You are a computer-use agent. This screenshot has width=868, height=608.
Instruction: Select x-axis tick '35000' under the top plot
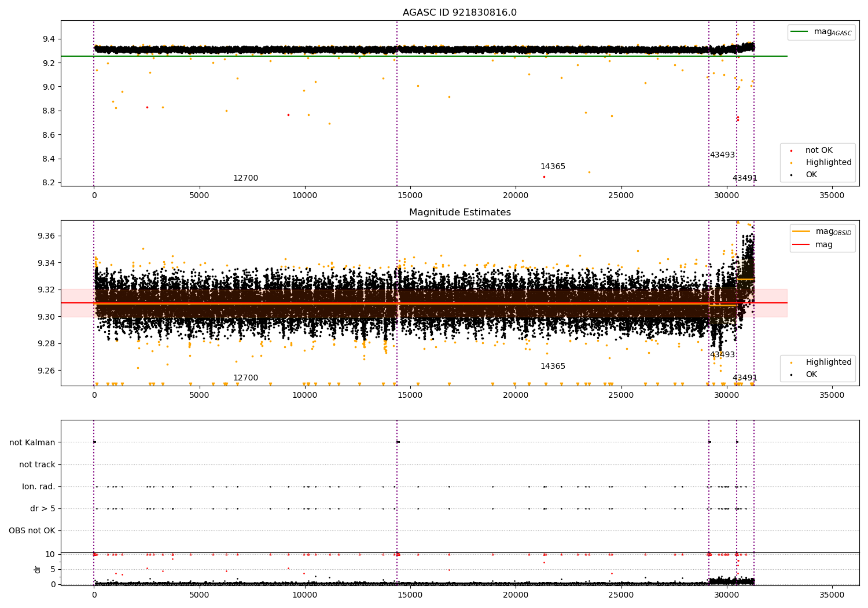[832, 196]
